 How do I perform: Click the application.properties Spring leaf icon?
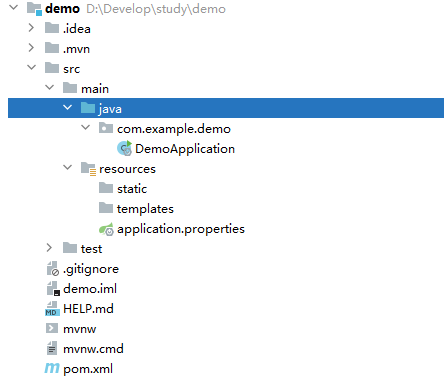click(106, 229)
